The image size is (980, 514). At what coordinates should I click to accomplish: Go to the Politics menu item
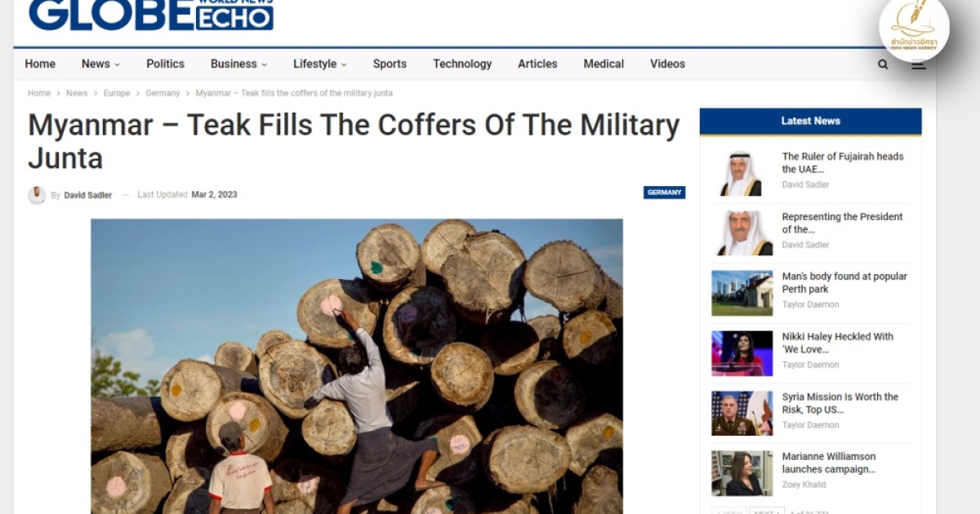pos(166,64)
